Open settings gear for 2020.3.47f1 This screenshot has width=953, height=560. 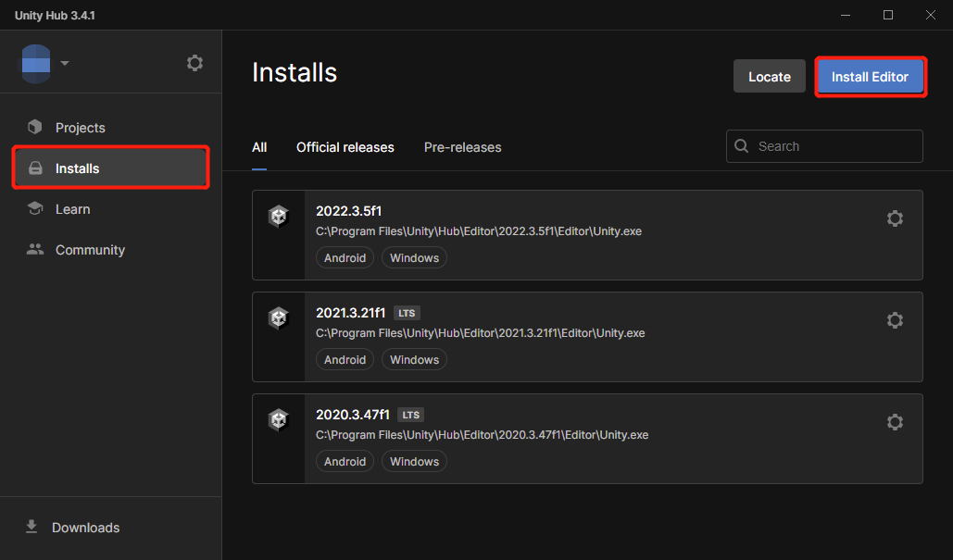[895, 422]
